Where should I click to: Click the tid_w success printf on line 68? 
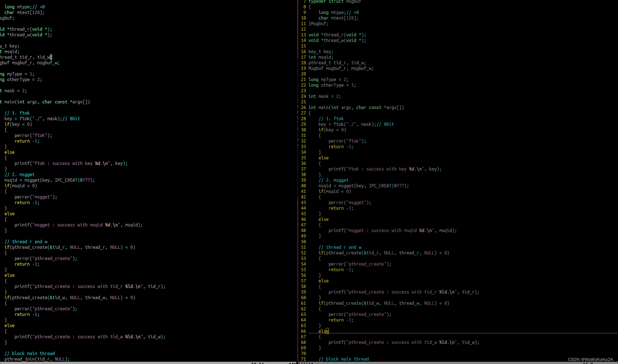click(404, 342)
